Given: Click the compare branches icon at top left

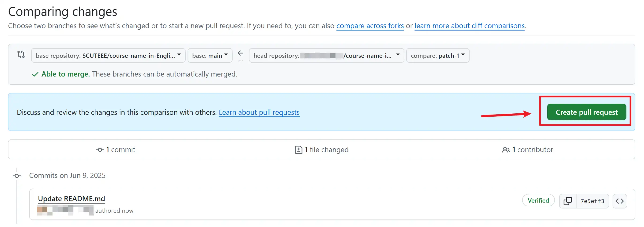Looking at the screenshot, I should pyautogui.click(x=21, y=54).
